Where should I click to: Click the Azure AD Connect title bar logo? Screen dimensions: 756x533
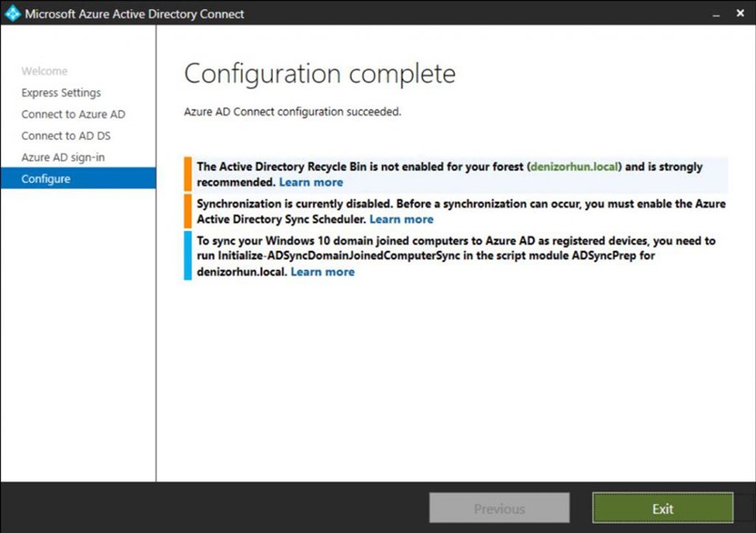12,13
